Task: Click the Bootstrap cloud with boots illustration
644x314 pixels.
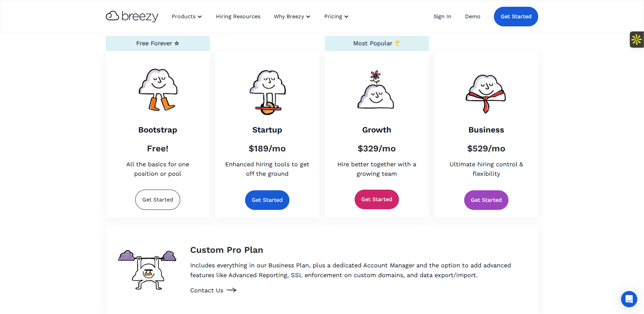Action: coord(158,90)
